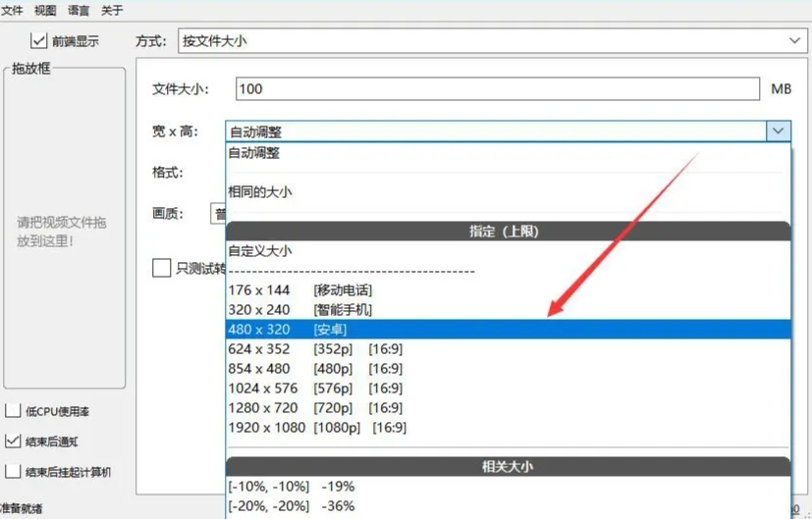Viewport: 812px width, 519px height.
Task: Enable 低CPU使用率 checkbox
Action: pos(13,411)
